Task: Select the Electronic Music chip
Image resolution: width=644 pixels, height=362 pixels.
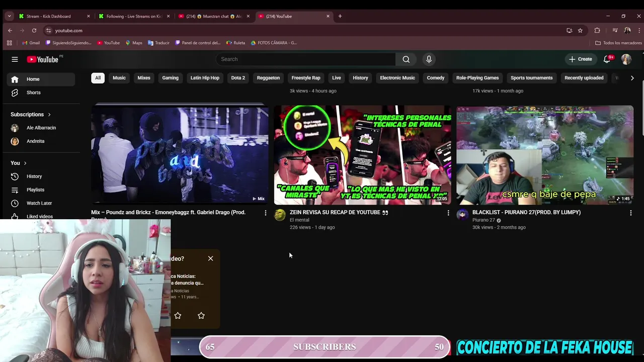Action: point(397,78)
